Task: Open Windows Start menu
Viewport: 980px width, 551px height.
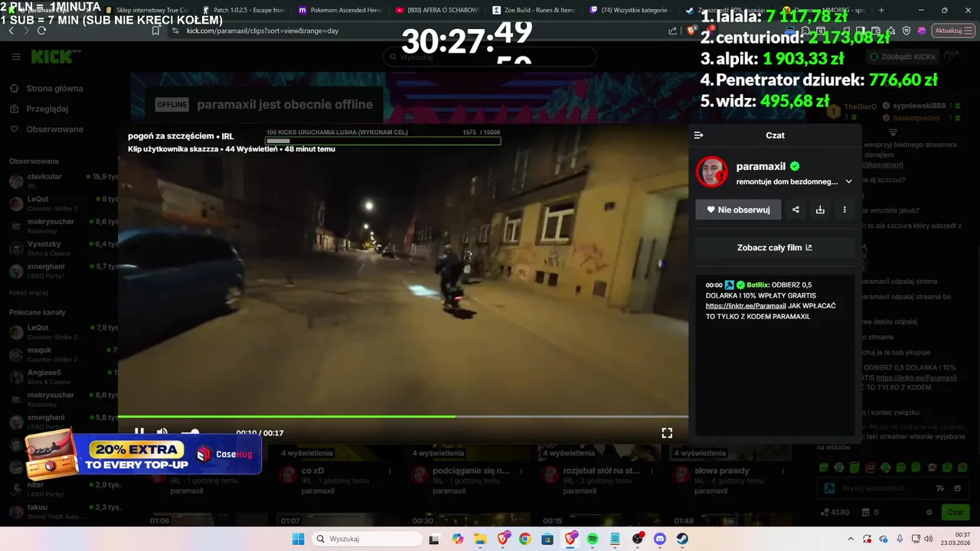Action: pyautogui.click(x=298, y=539)
